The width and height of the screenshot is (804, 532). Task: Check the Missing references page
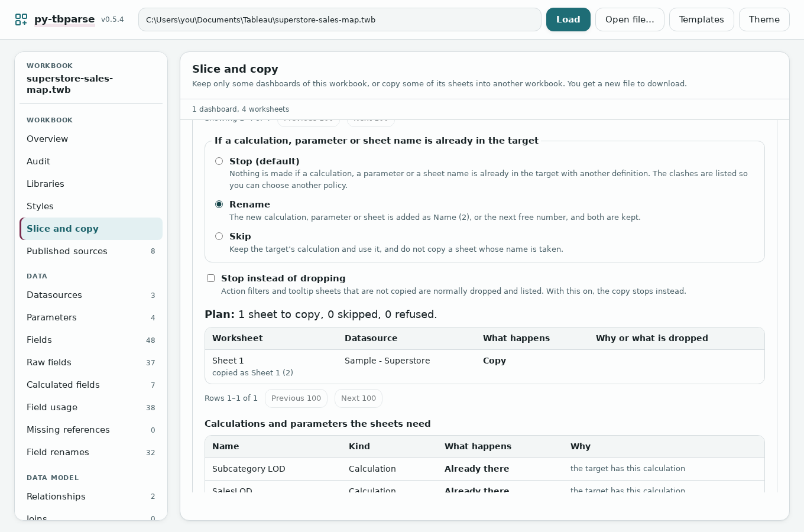tap(91, 430)
